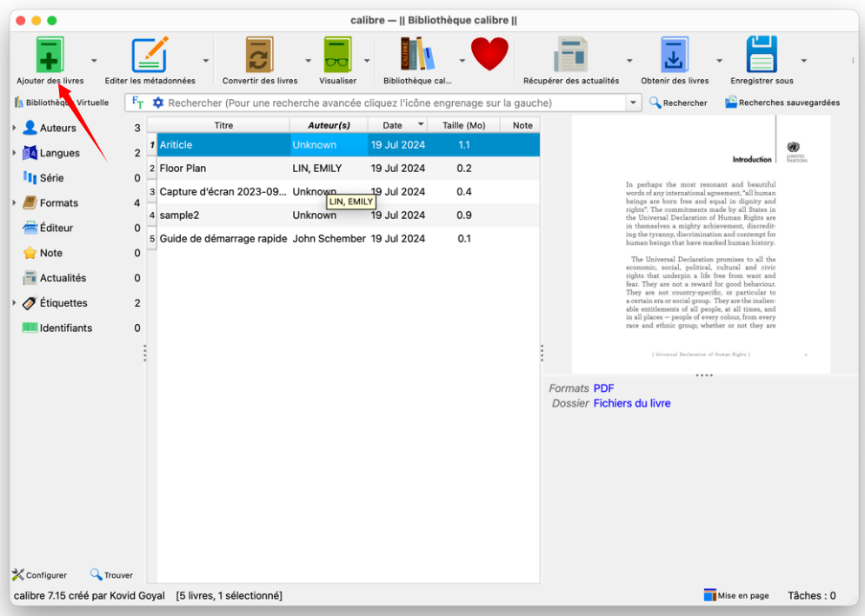Open dropdown arrow beside Obtenir des livres
Screen dimensions: 865x616
719,61
